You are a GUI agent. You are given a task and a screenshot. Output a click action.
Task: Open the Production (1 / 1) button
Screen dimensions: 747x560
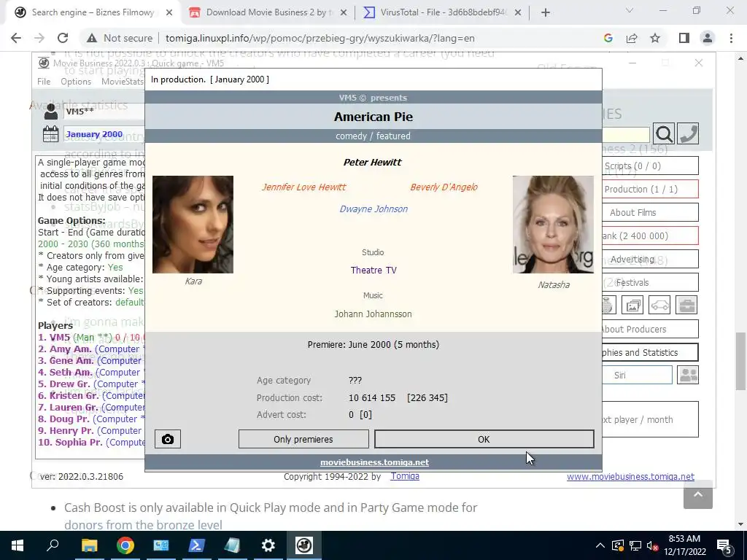click(x=650, y=189)
